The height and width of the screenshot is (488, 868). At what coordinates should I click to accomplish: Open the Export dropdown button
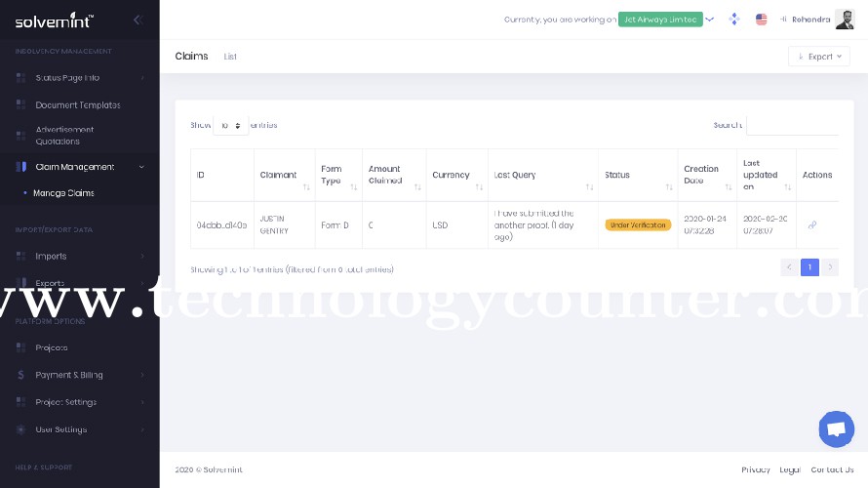point(818,57)
